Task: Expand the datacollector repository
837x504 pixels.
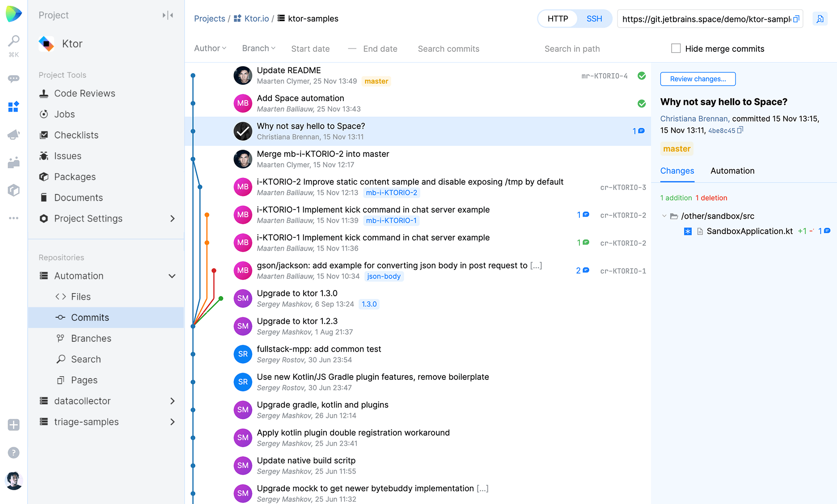Action: pos(173,401)
